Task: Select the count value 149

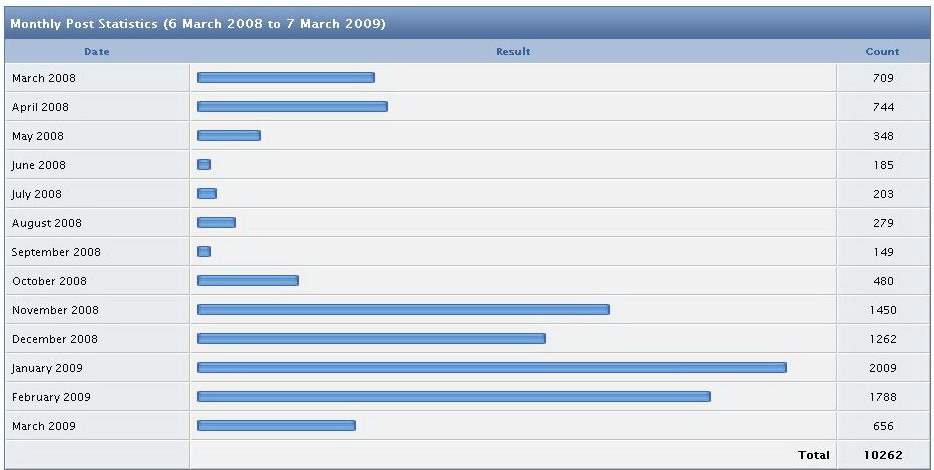Action: click(x=883, y=252)
